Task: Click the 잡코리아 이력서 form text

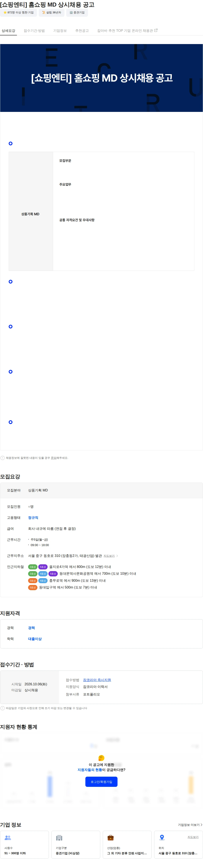Action: point(95,687)
